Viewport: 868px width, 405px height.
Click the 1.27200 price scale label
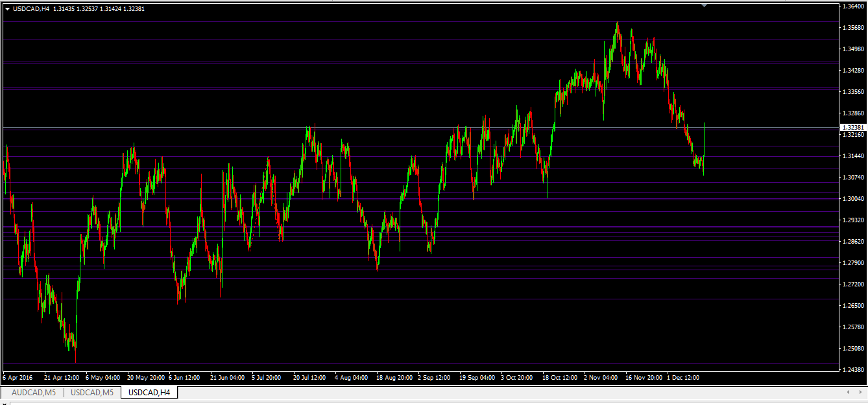coord(852,284)
